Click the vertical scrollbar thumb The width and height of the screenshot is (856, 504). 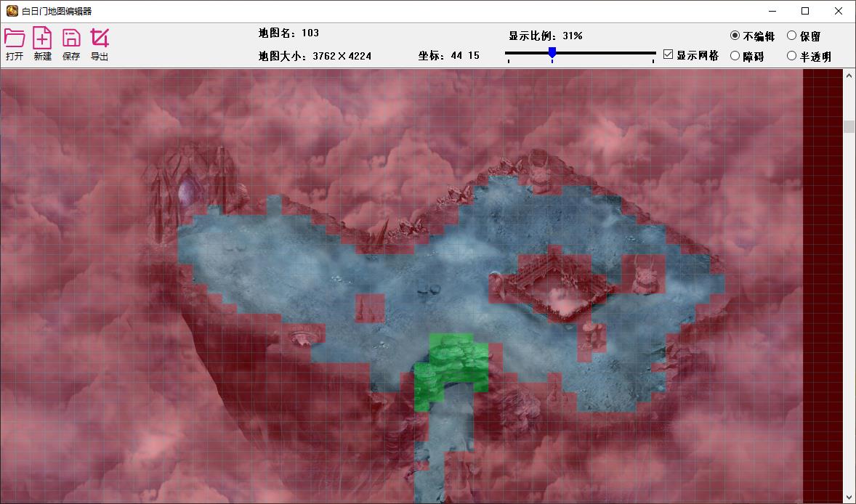pyautogui.click(x=849, y=127)
